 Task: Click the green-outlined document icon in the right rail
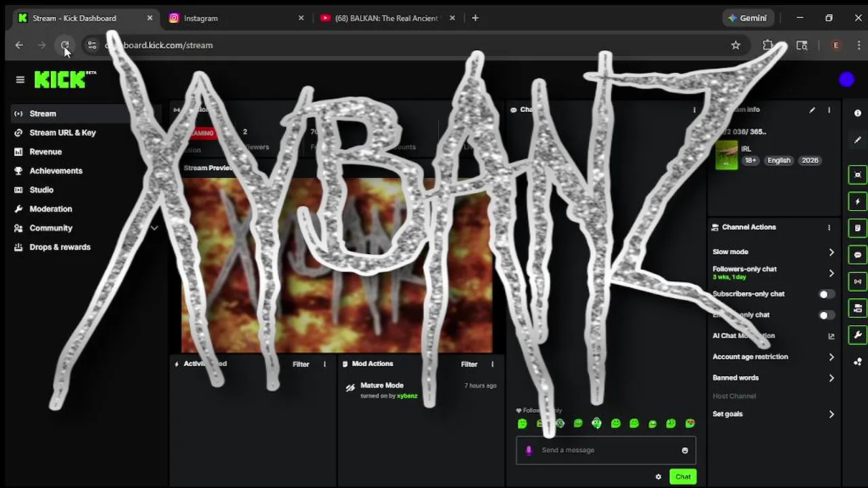coord(858,228)
